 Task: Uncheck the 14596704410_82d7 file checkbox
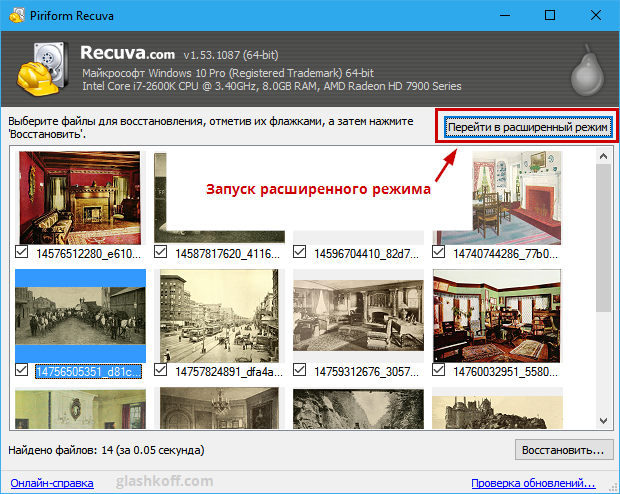coord(300,252)
